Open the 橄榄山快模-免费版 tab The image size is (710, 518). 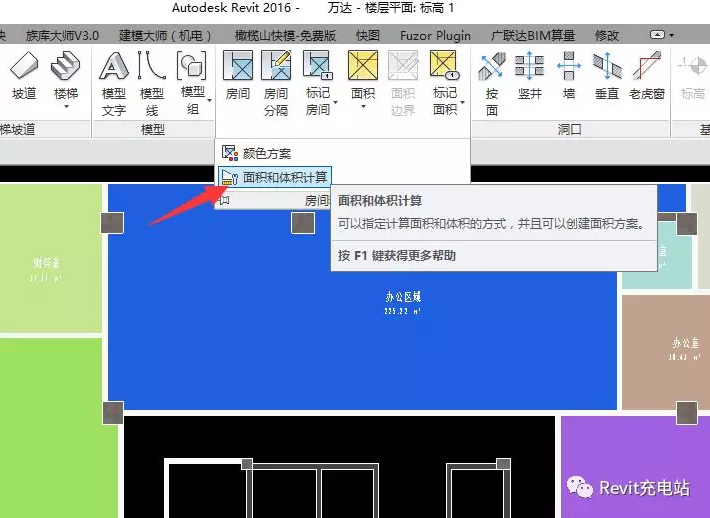click(x=285, y=35)
